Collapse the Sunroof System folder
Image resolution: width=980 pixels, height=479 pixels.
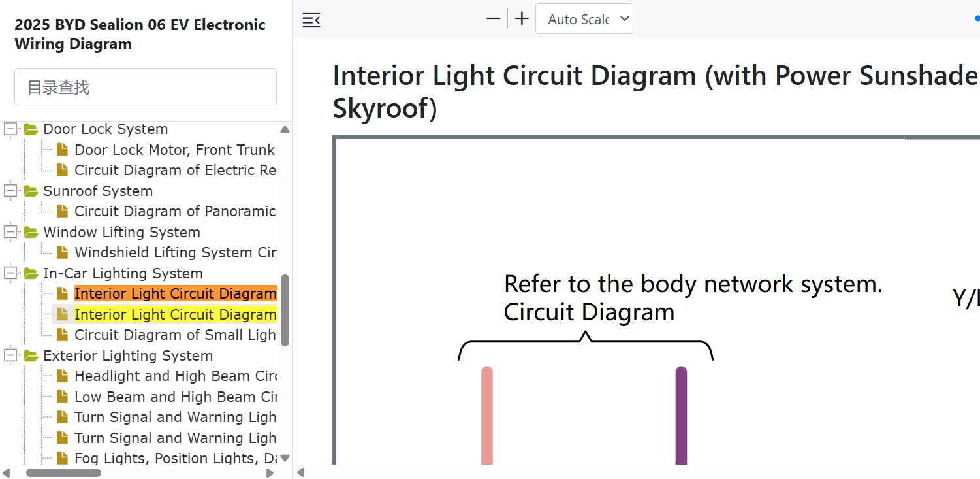pos(10,191)
